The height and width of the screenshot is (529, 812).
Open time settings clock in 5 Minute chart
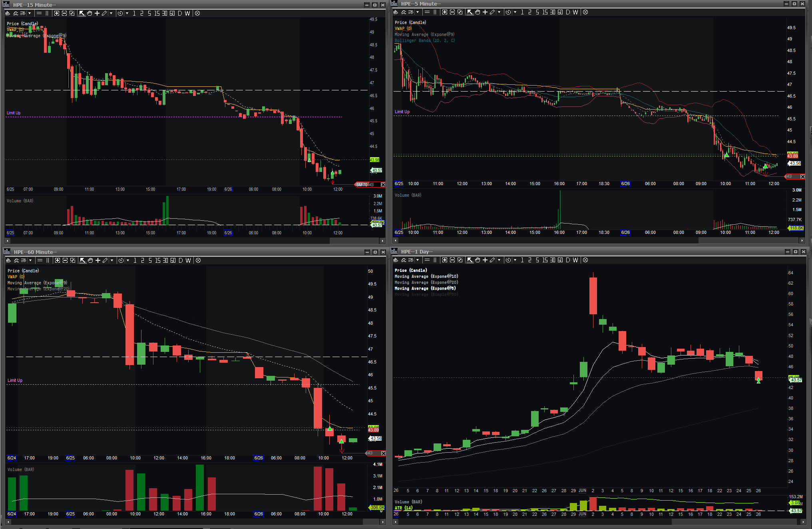click(508, 12)
